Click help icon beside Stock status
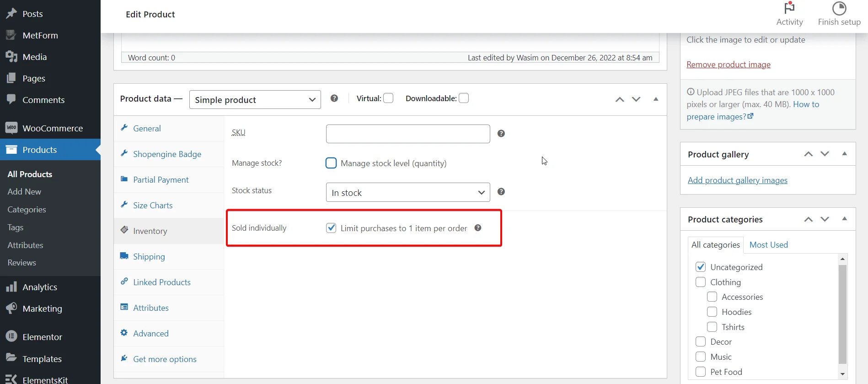 (501, 192)
